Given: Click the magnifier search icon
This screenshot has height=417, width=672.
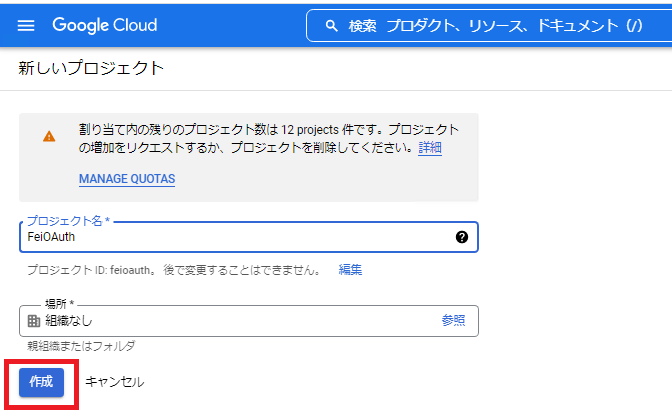Looking at the screenshot, I should tap(331, 26).
